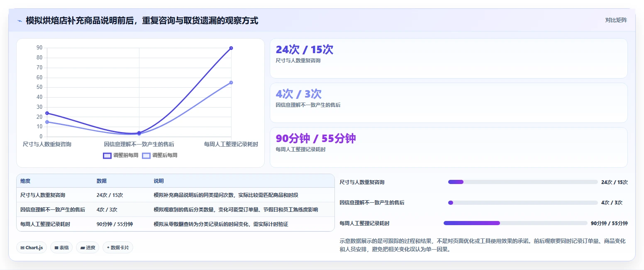Click progress bar for 每周人工整理记录耗时
This screenshot has width=644, height=270.
515,223
